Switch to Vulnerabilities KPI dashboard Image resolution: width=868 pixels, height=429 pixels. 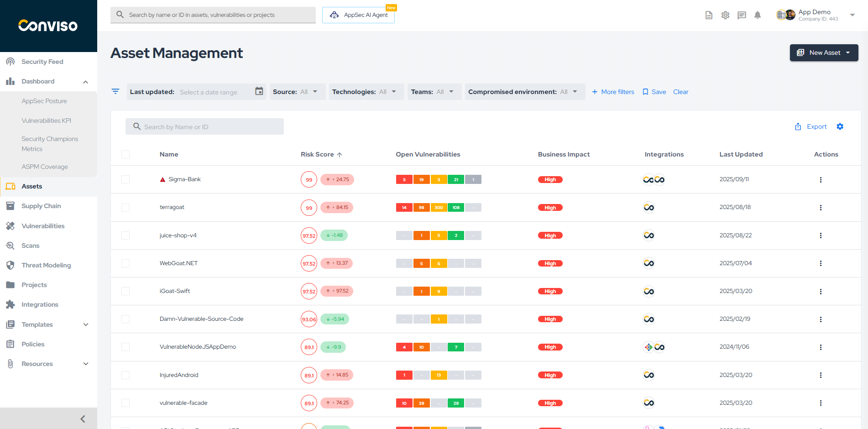pos(46,120)
